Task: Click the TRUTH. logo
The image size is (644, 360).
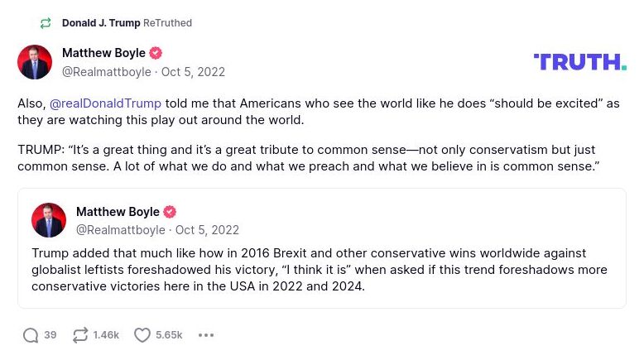Action: click(x=579, y=62)
